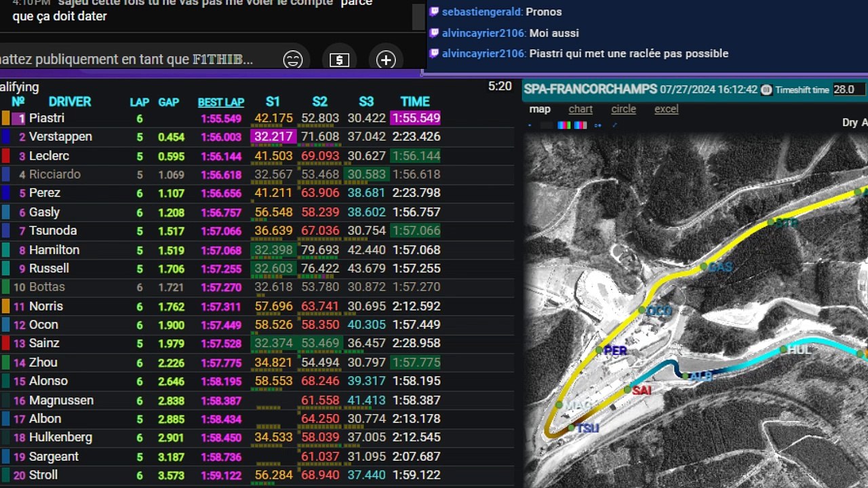The width and height of the screenshot is (868, 488).
Task: Click the Super Chat dollar icon
Action: coord(339,60)
